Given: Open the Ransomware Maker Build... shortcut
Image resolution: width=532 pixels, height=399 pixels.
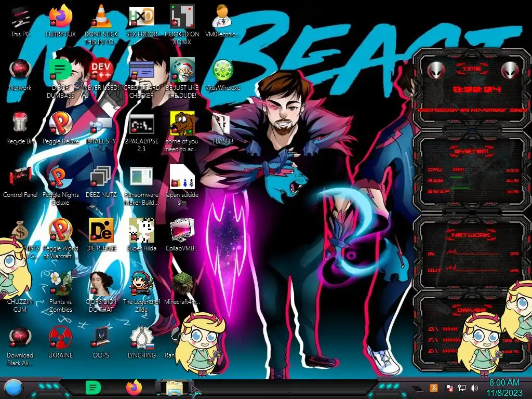Looking at the screenshot, I should (141, 185).
